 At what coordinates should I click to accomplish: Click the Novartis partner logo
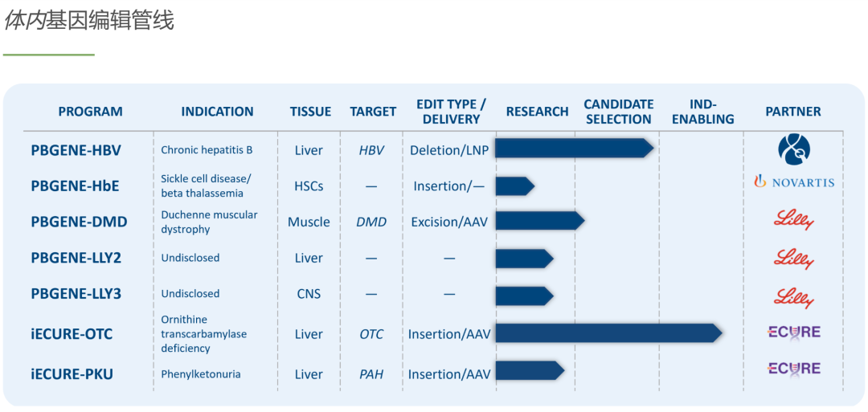[794, 182]
